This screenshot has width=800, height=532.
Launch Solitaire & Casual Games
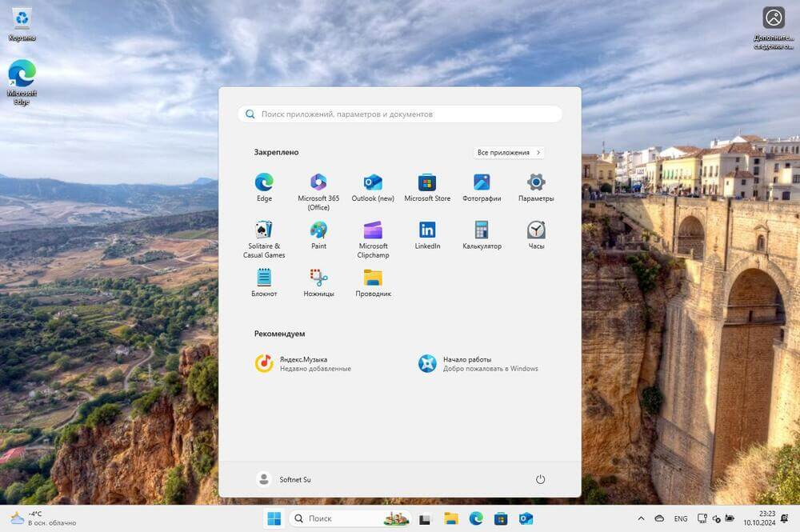point(264,240)
